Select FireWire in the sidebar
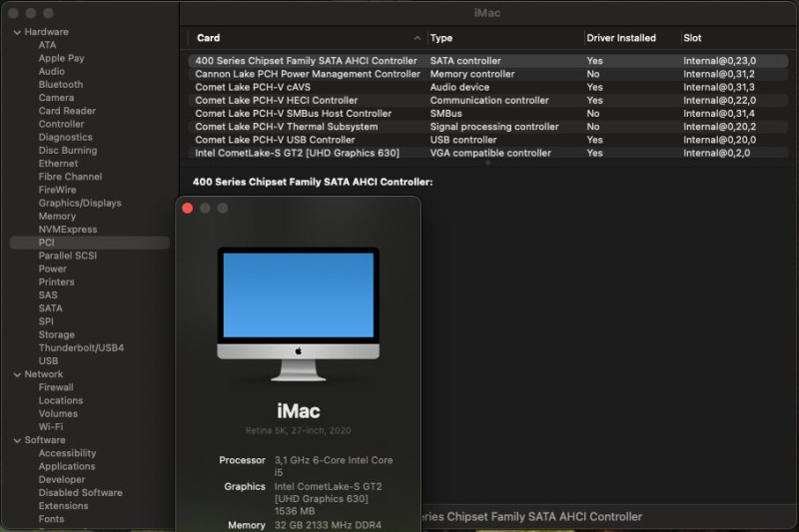Viewport: 799px width, 532px height. click(x=57, y=190)
